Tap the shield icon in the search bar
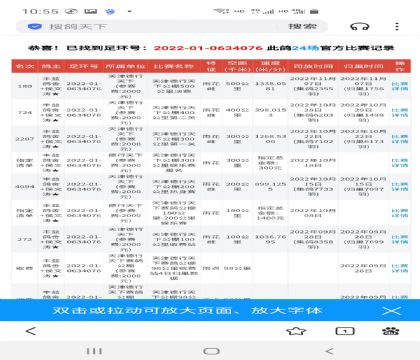This screenshot has width=420, height=360. pyautogui.click(x=35, y=26)
